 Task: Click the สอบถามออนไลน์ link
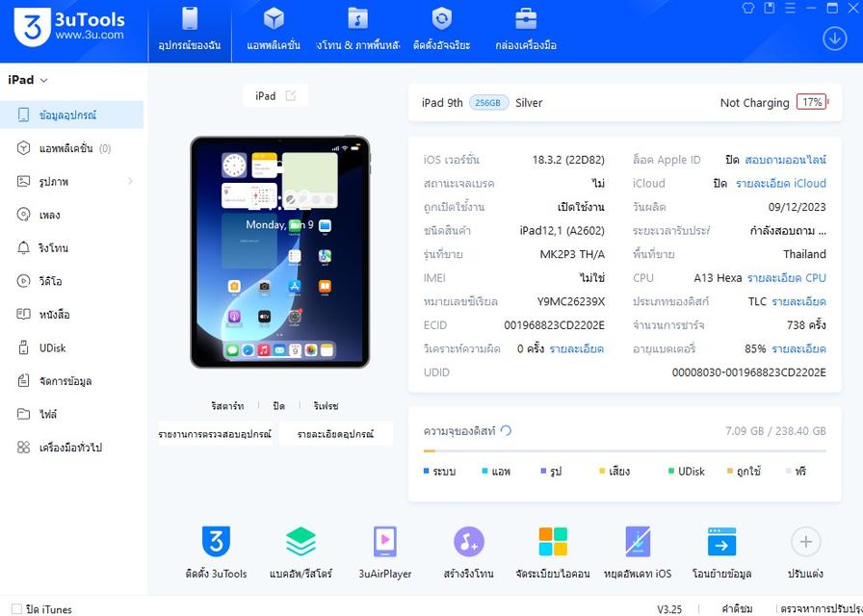(785, 160)
